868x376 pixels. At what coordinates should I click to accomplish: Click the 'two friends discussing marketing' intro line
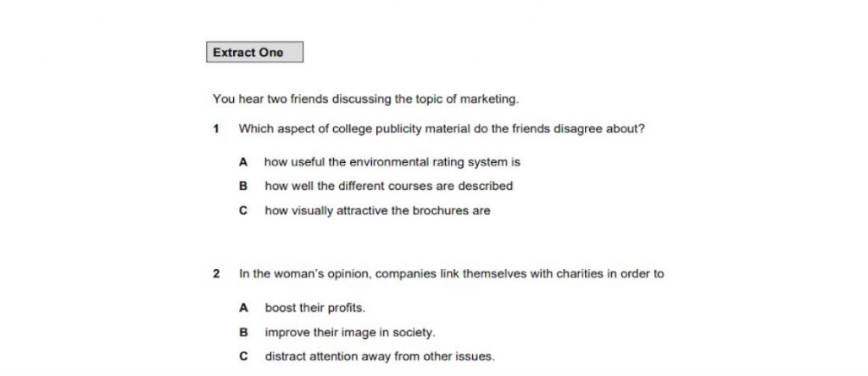(x=366, y=100)
